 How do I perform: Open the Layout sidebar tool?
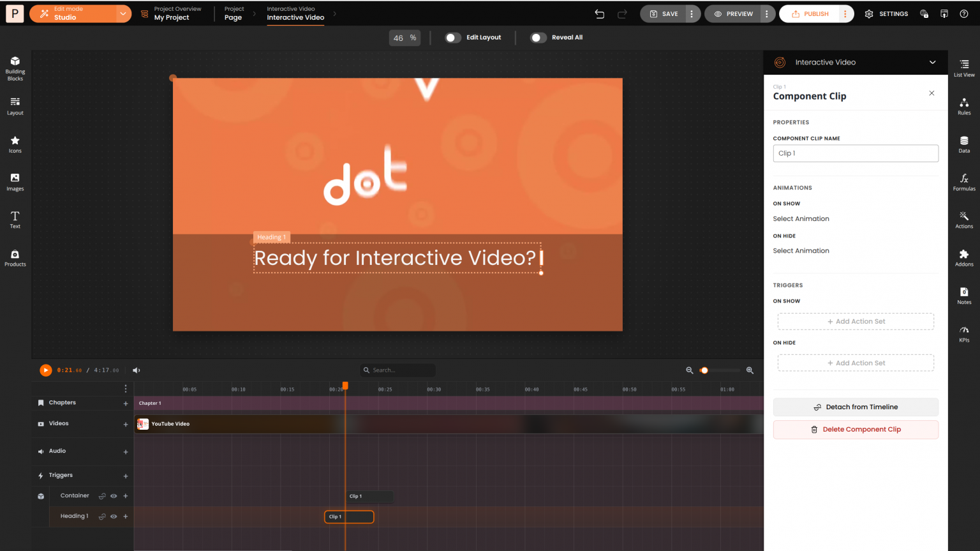point(15,106)
